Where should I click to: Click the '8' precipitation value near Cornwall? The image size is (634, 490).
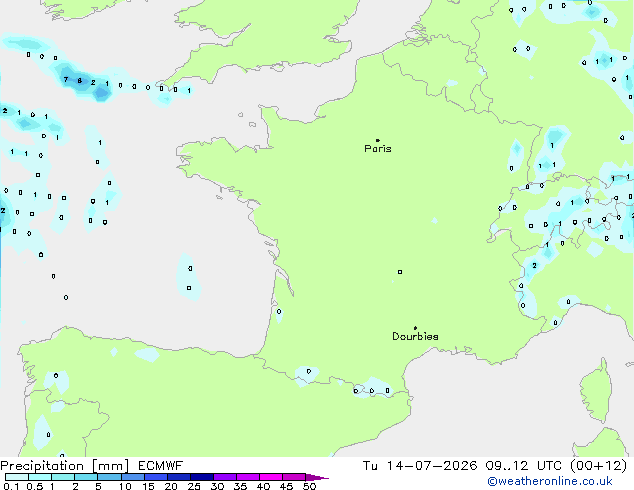[x=80, y=81]
